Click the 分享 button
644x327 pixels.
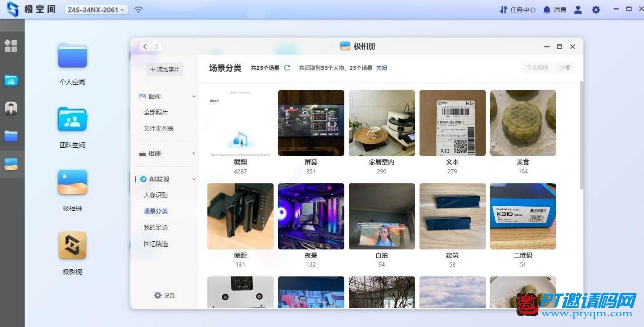[x=565, y=68]
